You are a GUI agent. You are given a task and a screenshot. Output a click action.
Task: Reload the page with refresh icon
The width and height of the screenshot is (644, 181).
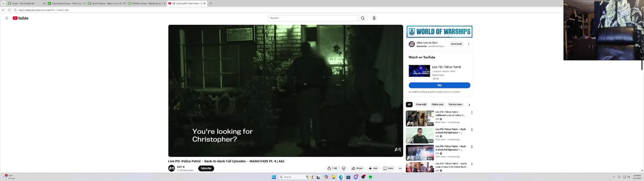tap(9, 10)
